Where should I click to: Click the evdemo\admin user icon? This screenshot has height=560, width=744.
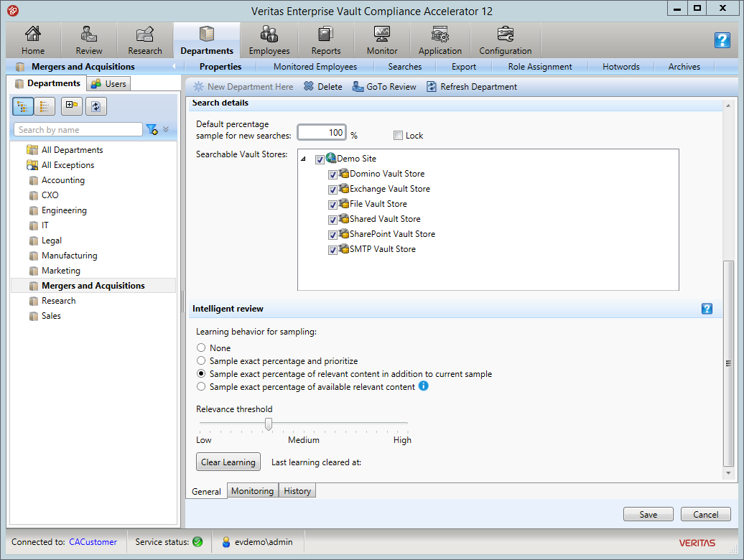click(226, 541)
